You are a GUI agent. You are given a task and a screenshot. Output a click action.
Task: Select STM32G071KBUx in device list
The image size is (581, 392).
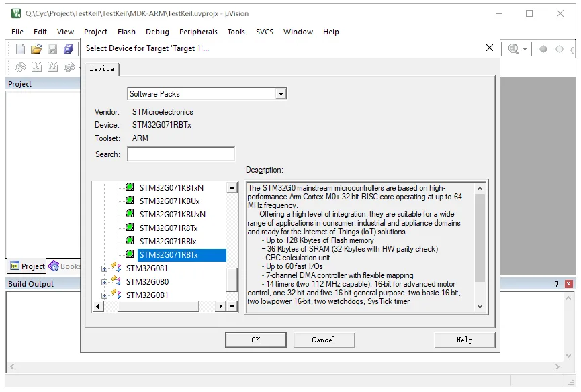pyautogui.click(x=170, y=201)
